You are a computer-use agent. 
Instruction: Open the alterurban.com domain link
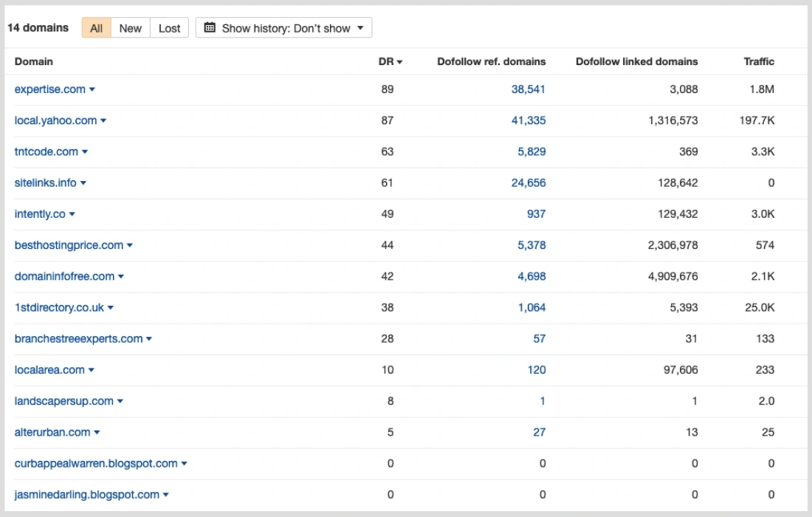coord(52,432)
